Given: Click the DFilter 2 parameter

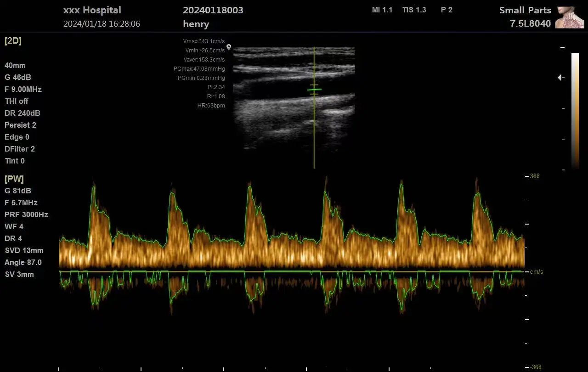Looking at the screenshot, I should 20,149.
